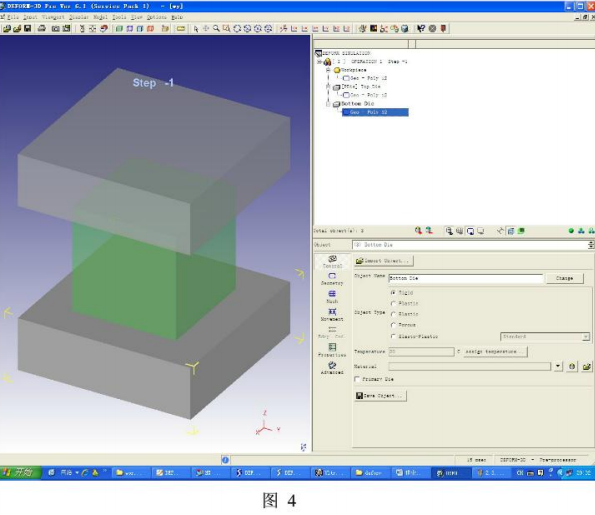Click the Object Name field with Bottom Die
595x515 pixels.
click(x=466, y=278)
